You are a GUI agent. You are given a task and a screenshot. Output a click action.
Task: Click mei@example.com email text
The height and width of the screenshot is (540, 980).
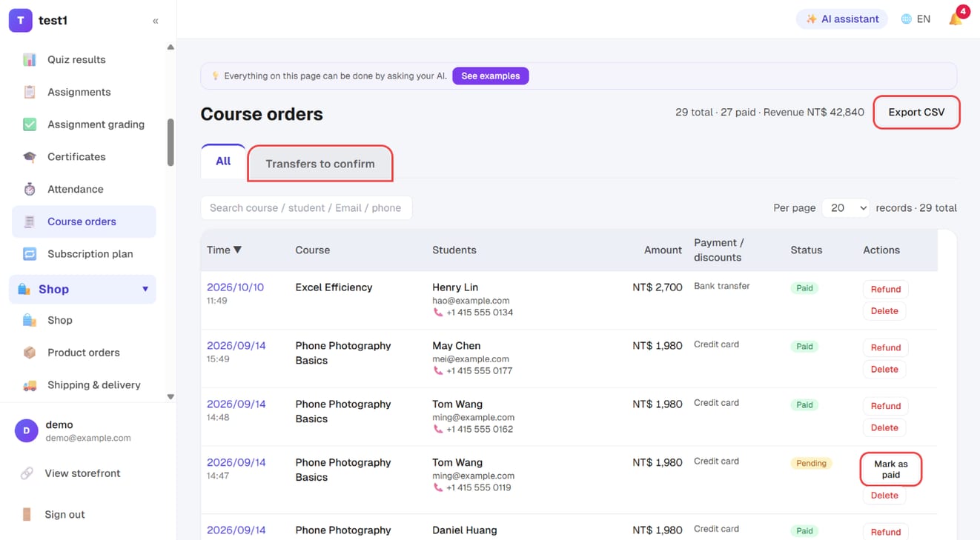click(471, 359)
